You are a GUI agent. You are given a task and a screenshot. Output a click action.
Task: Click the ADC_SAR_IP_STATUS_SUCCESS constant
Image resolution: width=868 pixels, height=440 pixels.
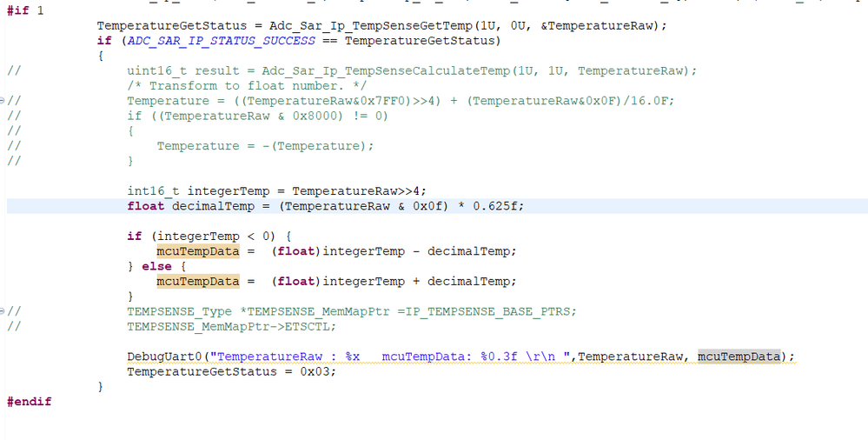[222, 41]
